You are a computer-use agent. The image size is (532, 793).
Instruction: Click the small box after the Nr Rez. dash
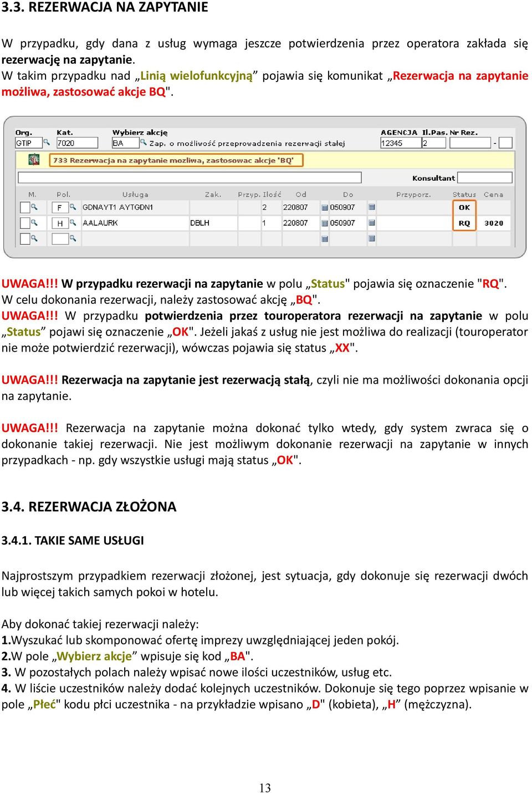[x=505, y=143]
